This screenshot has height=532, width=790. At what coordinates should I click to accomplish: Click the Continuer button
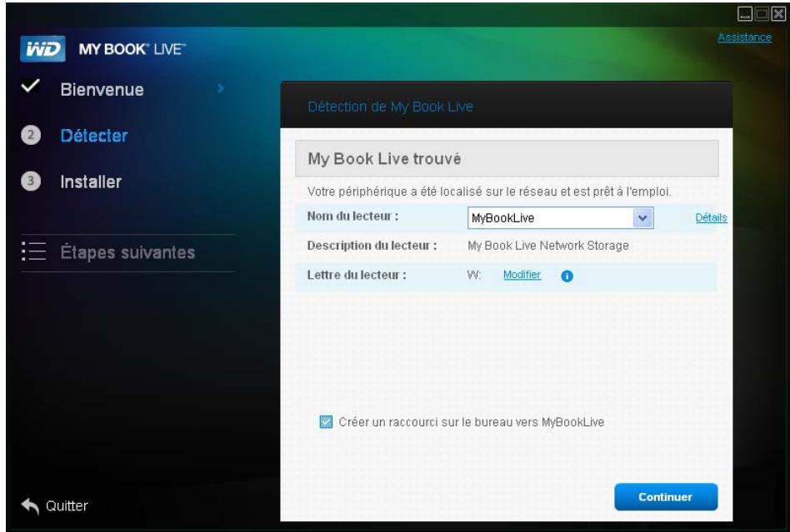(666, 497)
